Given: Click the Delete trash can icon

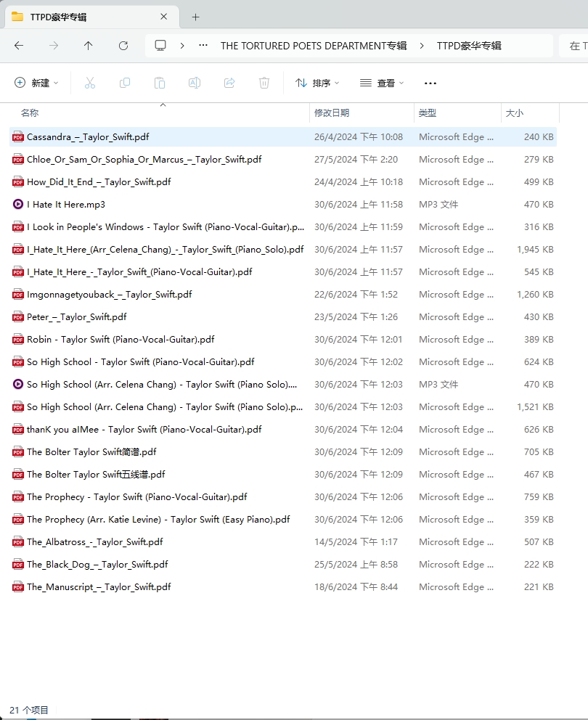Looking at the screenshot, I should 264,83.
